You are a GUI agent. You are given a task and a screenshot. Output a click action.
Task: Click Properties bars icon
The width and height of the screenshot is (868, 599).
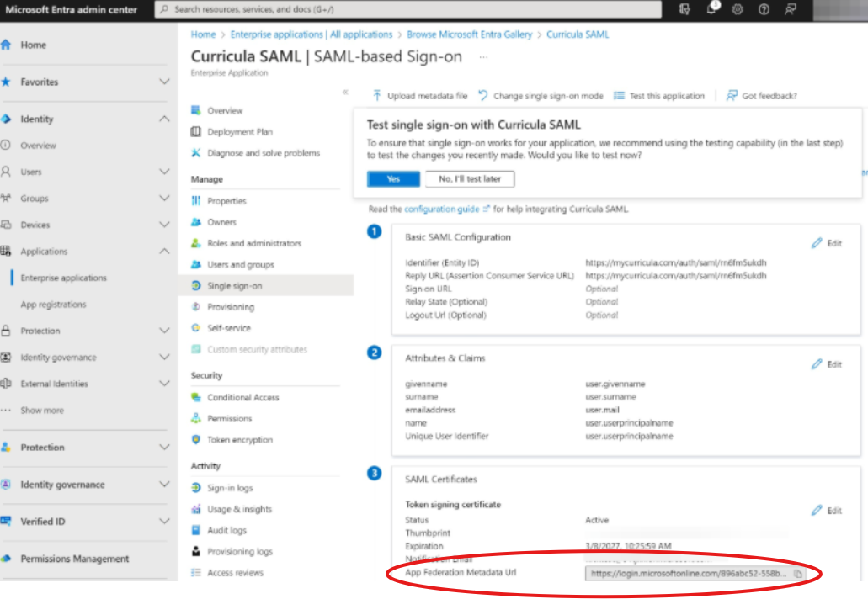pos(196,201)
